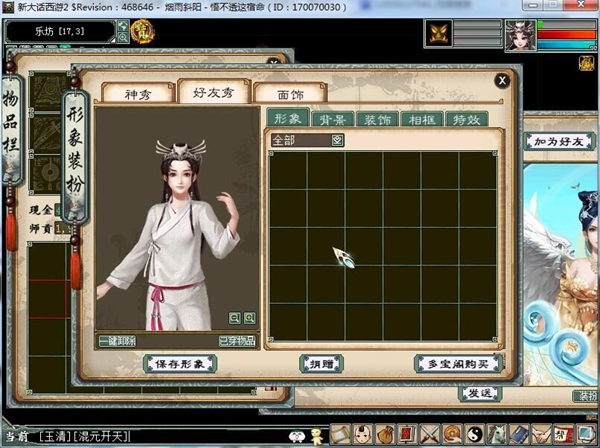Switch to the 神秀 tab
The width and height of the screenshot is (600, 448).
tap(136, 93)
